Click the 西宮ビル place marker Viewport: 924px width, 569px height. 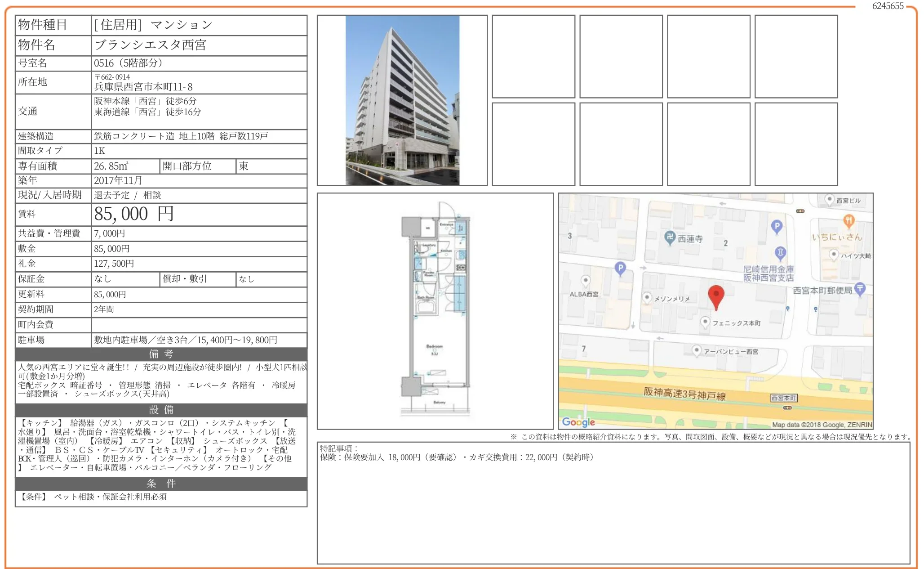829,199
